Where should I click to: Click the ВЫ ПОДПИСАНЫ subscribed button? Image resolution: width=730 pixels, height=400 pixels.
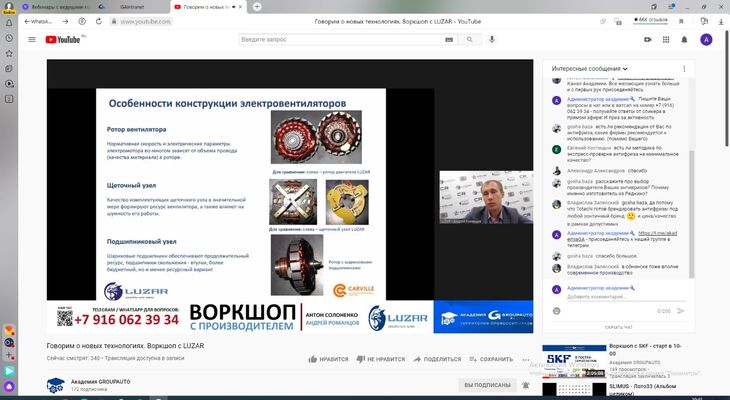coord(487,385)
